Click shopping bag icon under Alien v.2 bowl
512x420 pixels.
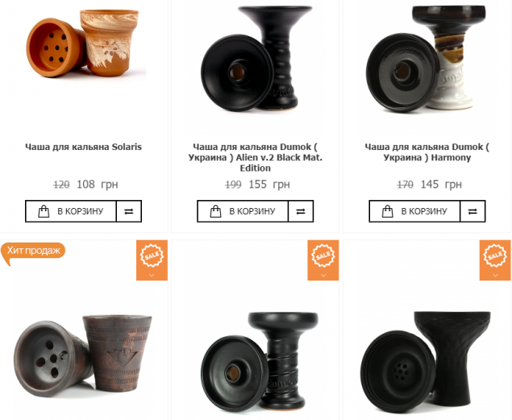point(215,211)
